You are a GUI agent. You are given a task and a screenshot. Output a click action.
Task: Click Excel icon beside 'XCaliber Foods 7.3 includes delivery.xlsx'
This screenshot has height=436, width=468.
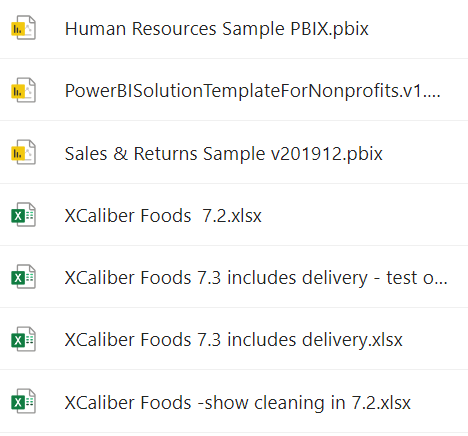pyautogui.click(x=23, y=339)
